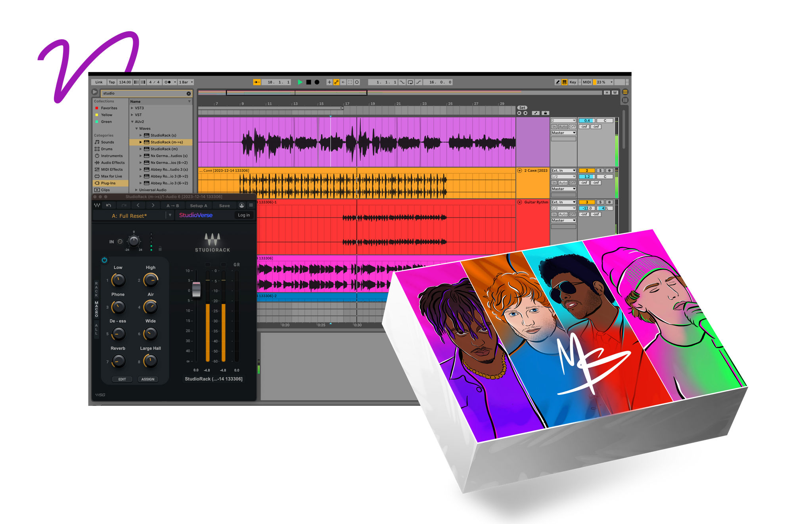Screen dimensions: 812x524
Task: Click the StudioRack output fader handle
Action: pos(196,289)
